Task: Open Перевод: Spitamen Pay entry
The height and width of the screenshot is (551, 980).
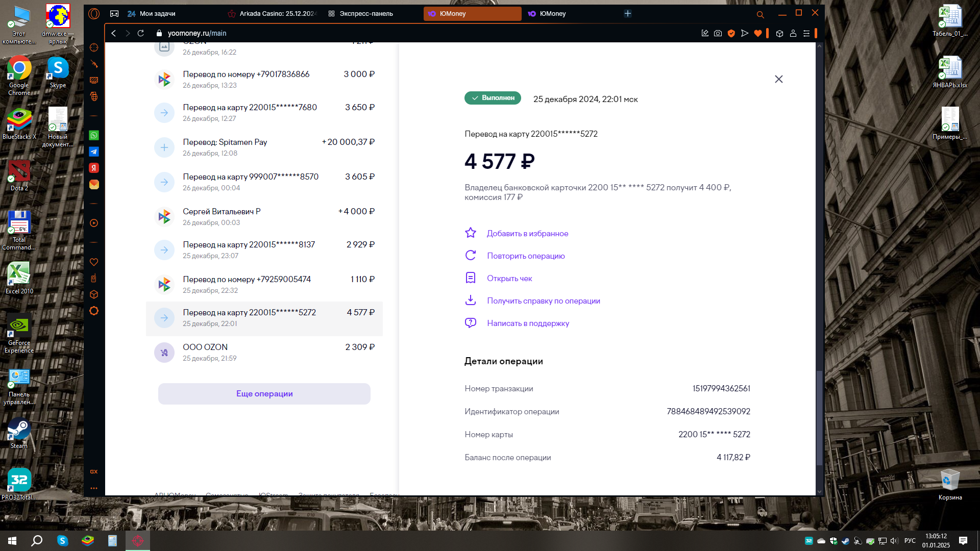Action: click(x=264, y=147)
